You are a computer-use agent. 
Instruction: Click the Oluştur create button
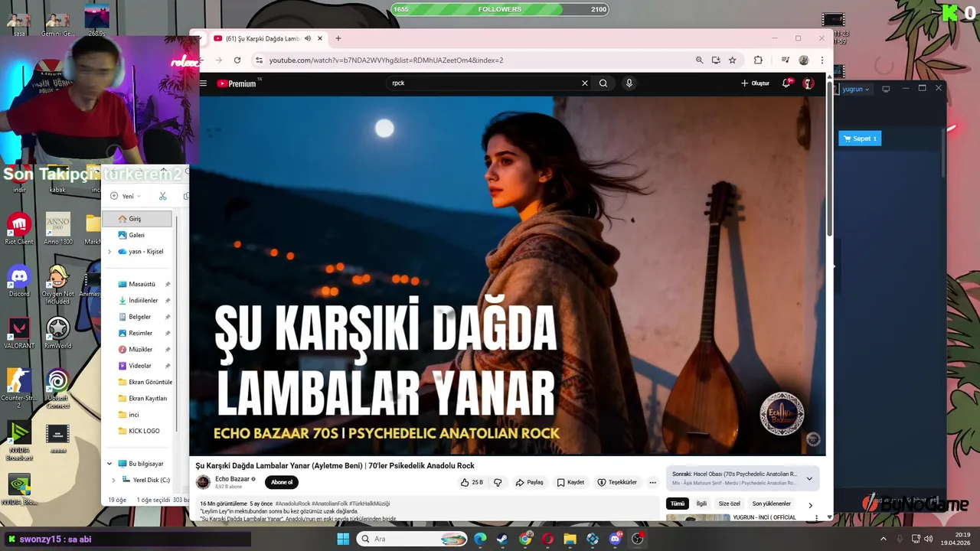point(755,83)
